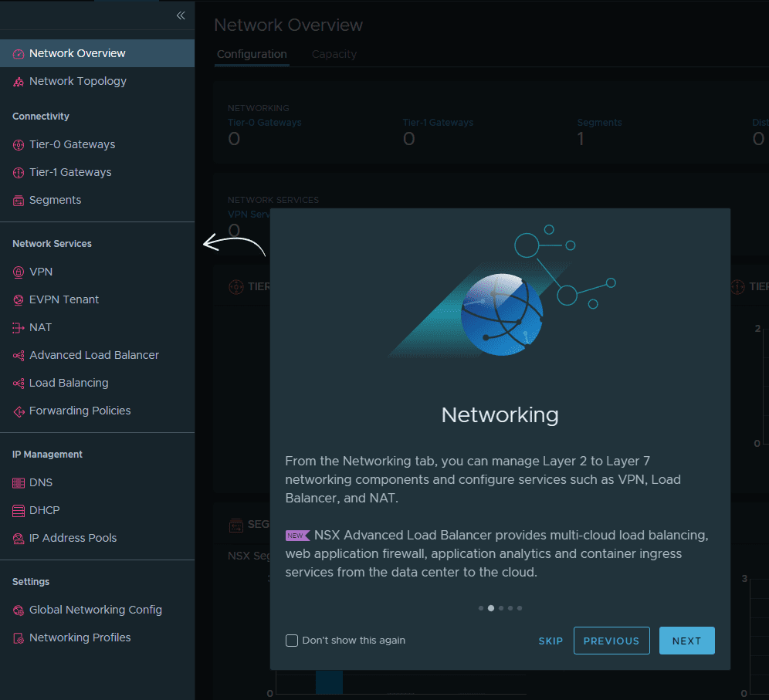The width and height of the screenshot is (769, 700).
Task: Click the Network Overview gauge icon
Action: coord(19,54)
